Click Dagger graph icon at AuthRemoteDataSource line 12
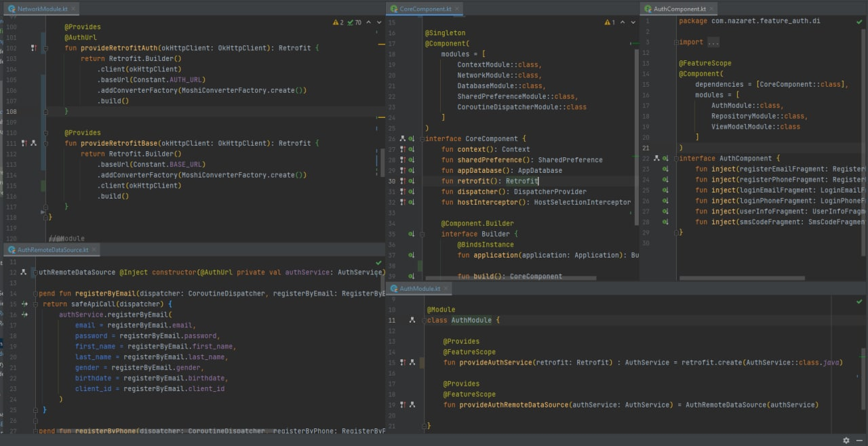The width and height of the screenshot is (868, 446). pyautogui.click(x=24, y=272)
